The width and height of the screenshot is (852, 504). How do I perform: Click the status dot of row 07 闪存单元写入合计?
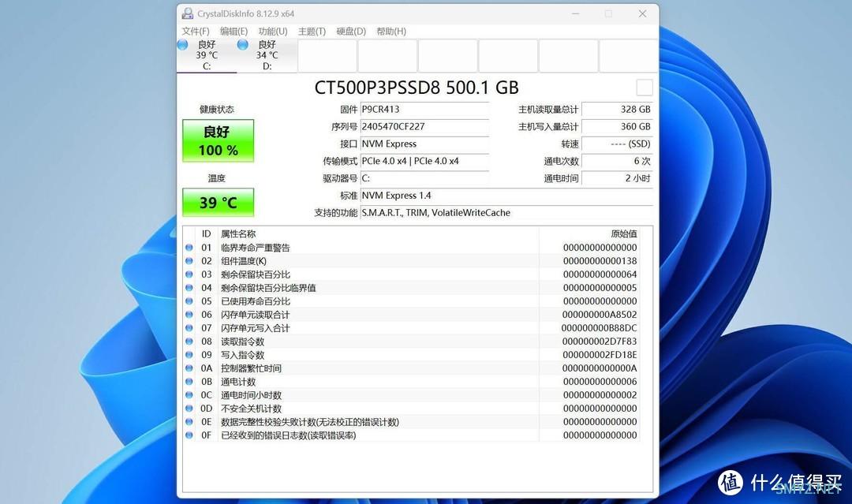coord(189,328)
